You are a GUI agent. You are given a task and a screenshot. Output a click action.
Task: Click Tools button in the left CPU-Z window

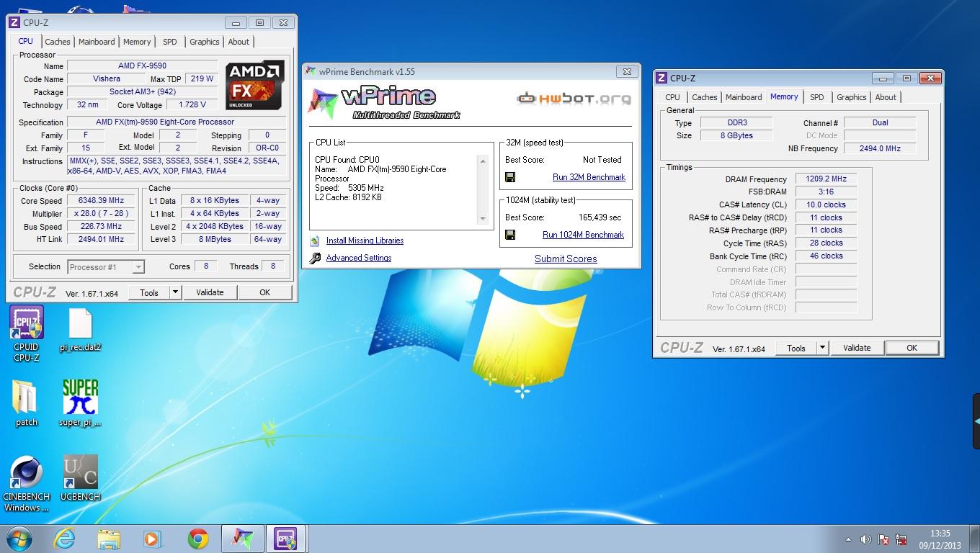point(149,292)
